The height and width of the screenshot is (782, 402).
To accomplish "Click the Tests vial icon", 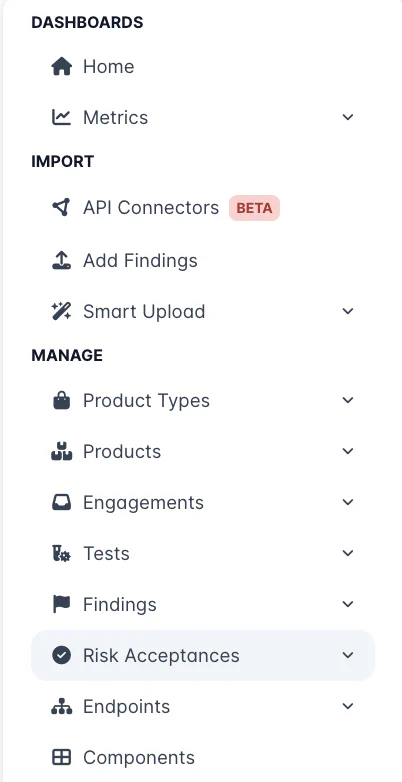I will [61, 554].
